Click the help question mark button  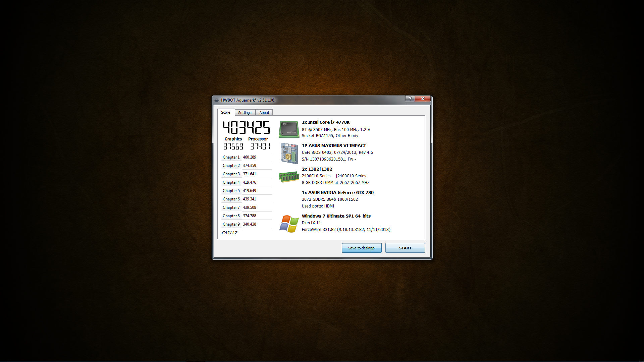410,99
